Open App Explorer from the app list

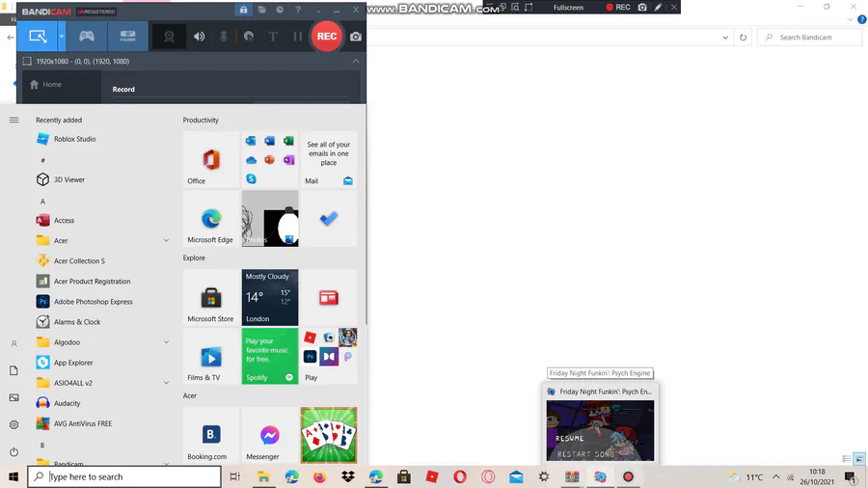[x=72, y=363]
